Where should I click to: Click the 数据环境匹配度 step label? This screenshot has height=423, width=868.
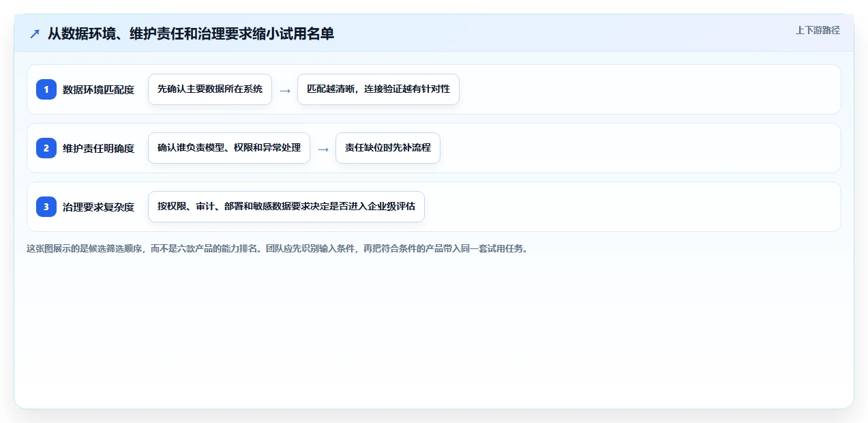click(x=98, y=89)
